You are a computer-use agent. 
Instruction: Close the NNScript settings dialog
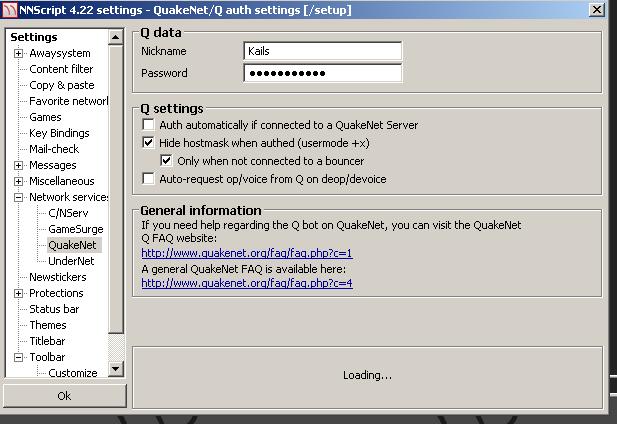(597, 9)
